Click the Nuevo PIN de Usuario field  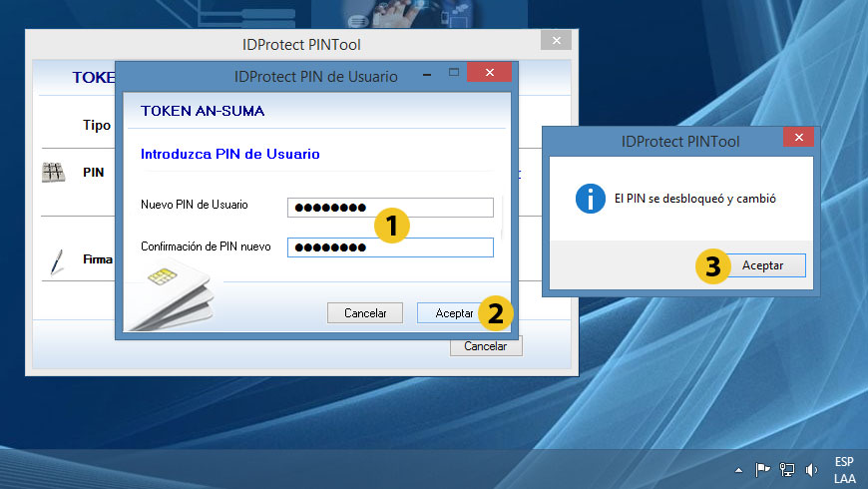click(390, 208)
